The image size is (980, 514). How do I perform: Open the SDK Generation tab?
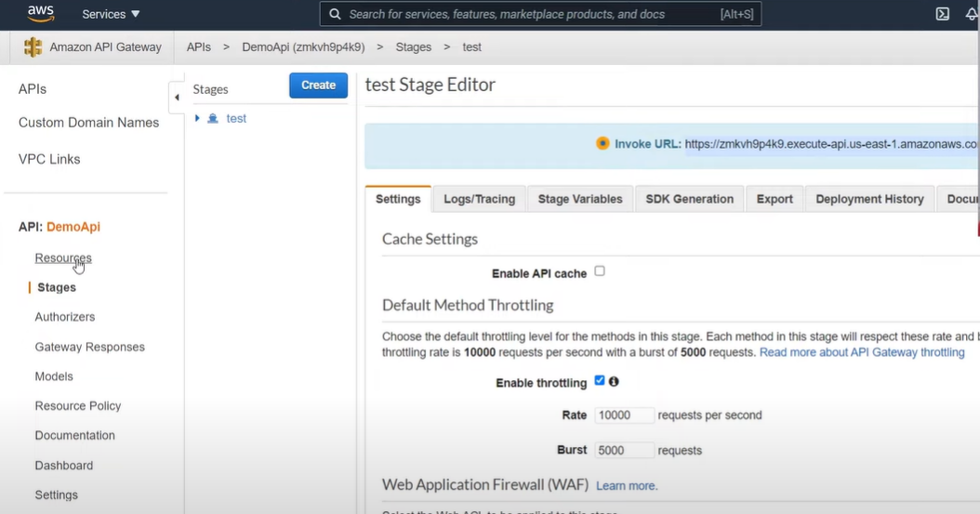(689, 199)
